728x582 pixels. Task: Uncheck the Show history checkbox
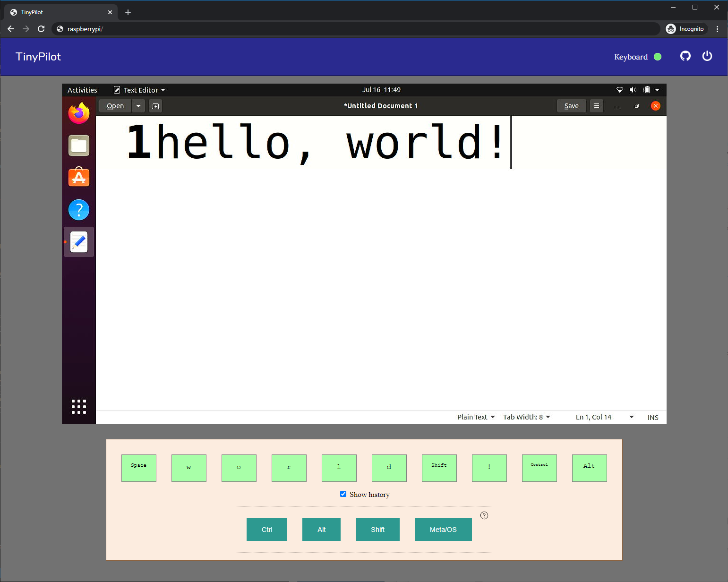click(x=343, y=494)
